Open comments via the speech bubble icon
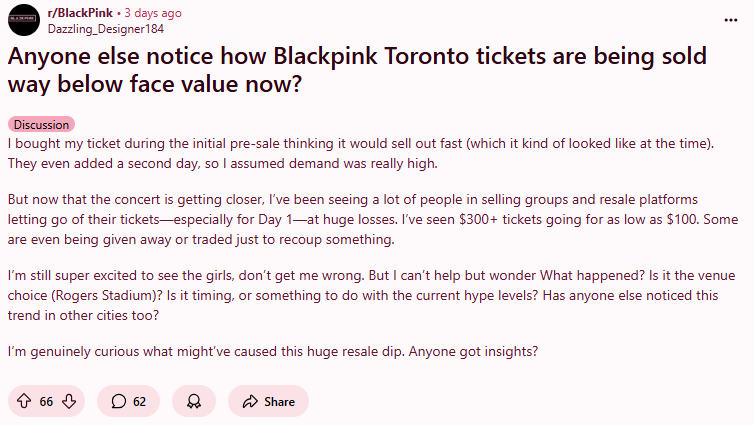This screenshot has width=754, height=425. click(118, 401)
